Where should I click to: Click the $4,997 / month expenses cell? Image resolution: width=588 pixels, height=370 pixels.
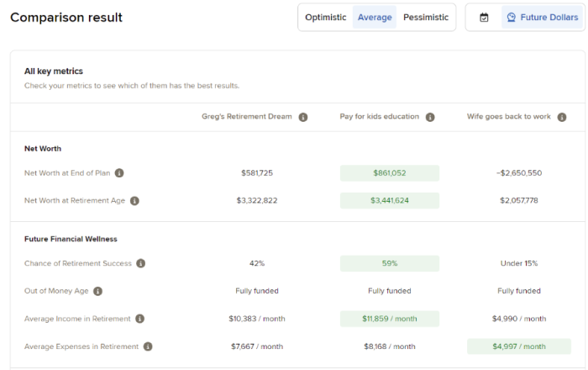(517, 346)
